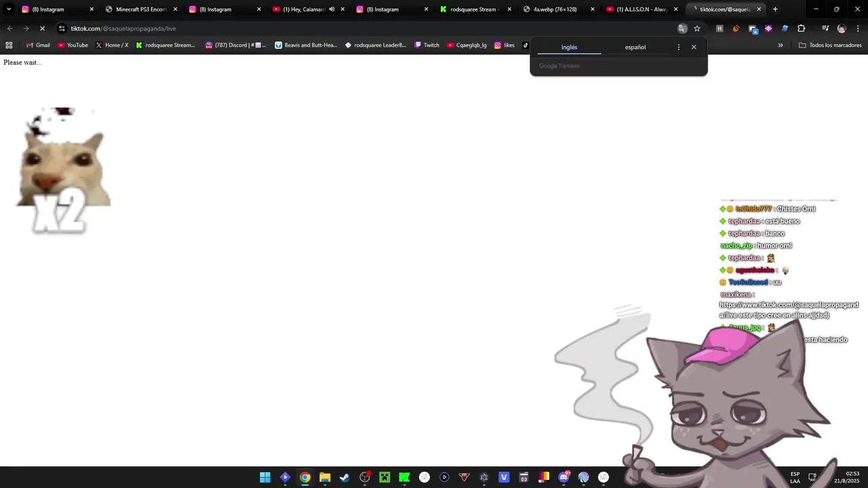
Task: Open the apps grid in bookmarks bar
Action: point(9,45)
